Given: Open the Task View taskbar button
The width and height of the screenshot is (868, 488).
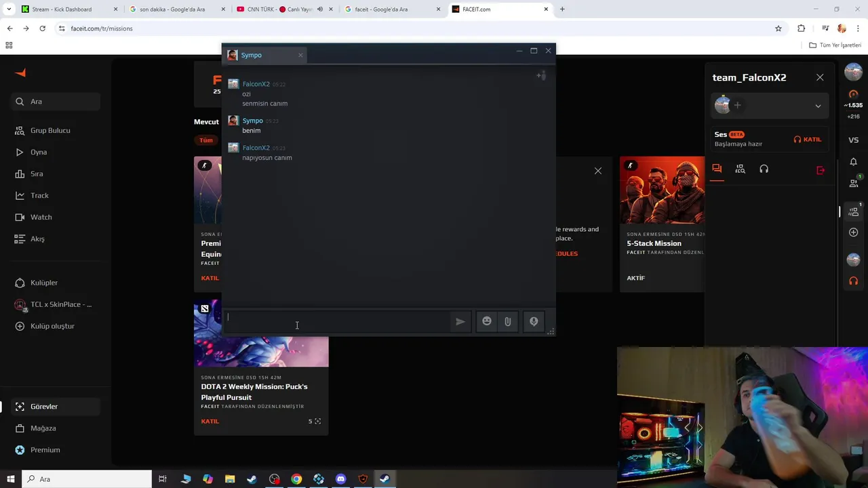Looking at the screenshot, I should click(x=163, y=479).
